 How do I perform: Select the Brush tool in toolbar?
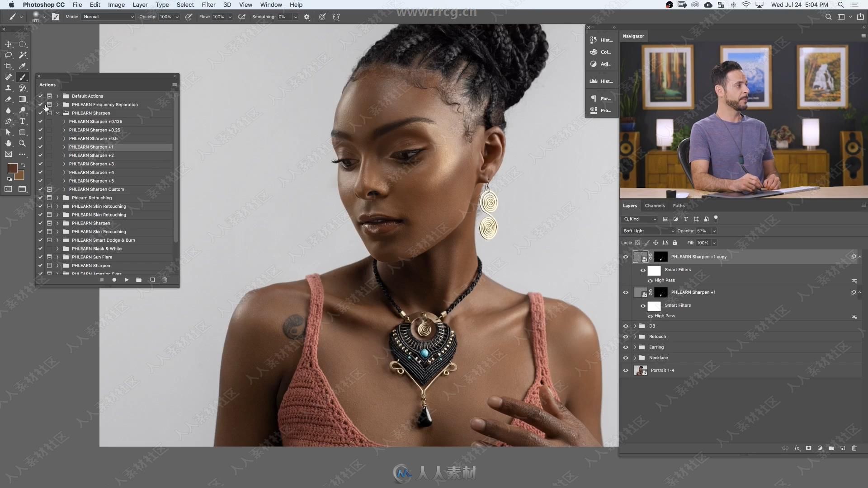point(23,76)
